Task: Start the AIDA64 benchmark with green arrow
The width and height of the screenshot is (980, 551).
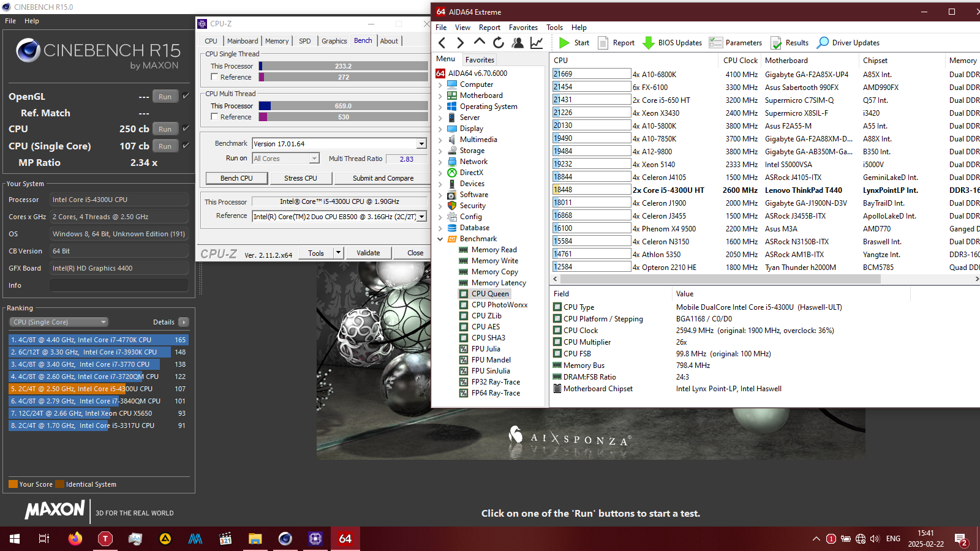Action: coord(574,43)
